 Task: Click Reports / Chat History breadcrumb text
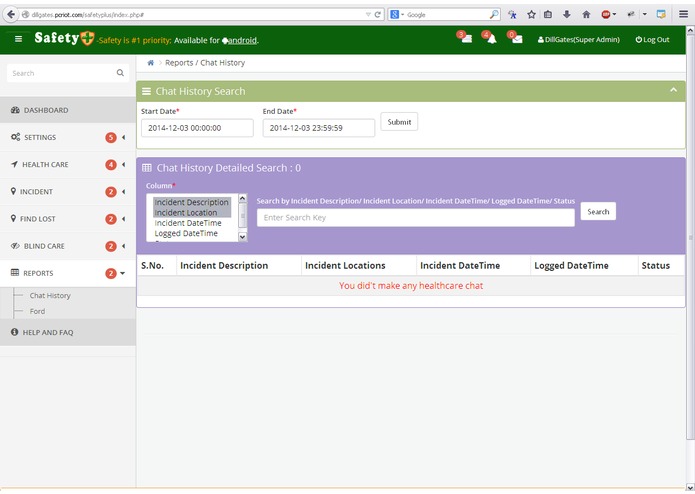205,63
